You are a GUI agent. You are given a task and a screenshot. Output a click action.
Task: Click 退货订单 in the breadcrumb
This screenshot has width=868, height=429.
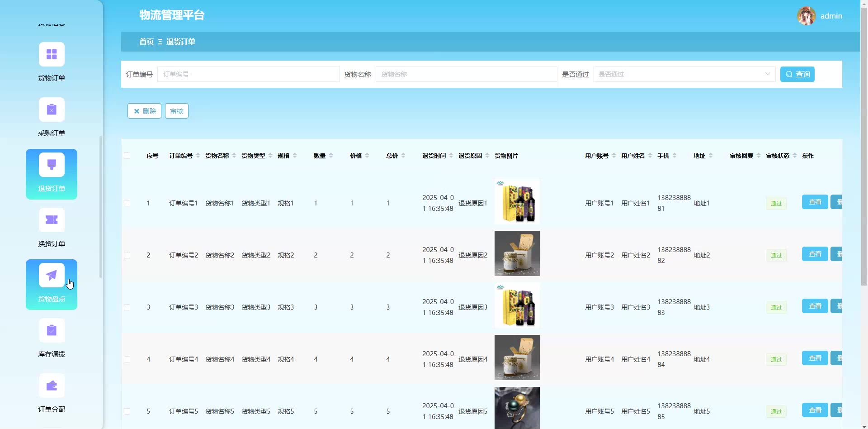(180, 42)
